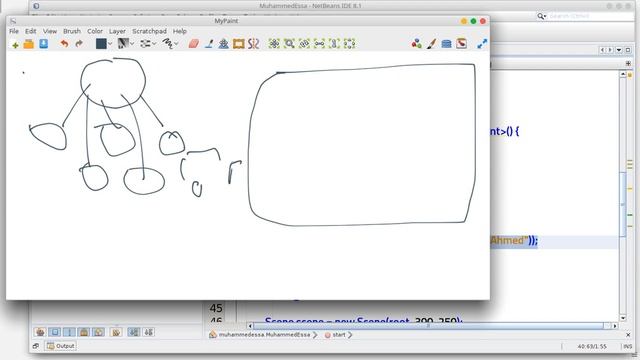Image resolution: width=640 pixels, height=360 pixels.
Task: Open the Brush menu
Action: (72, 31)
